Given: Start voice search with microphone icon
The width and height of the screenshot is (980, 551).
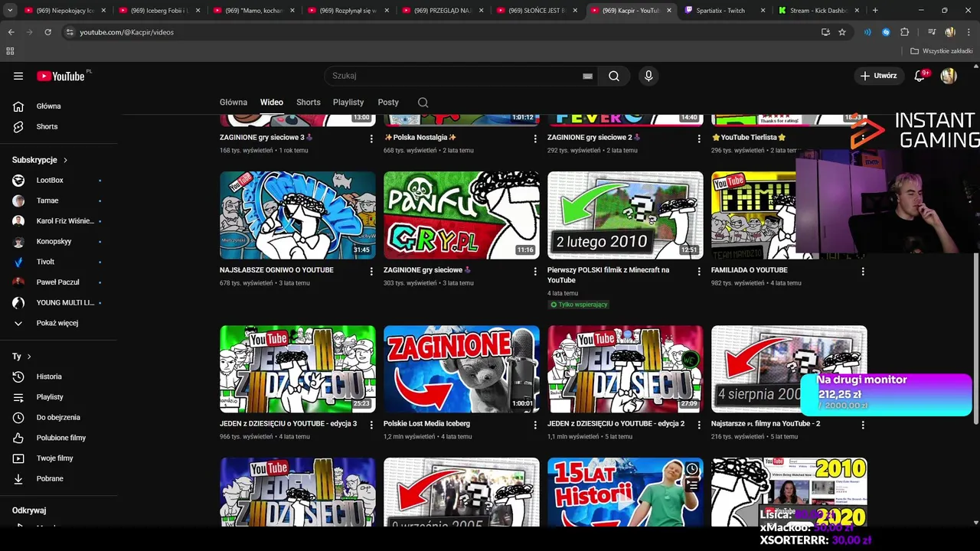Looking at the screenshot, I should coord(648,76).
